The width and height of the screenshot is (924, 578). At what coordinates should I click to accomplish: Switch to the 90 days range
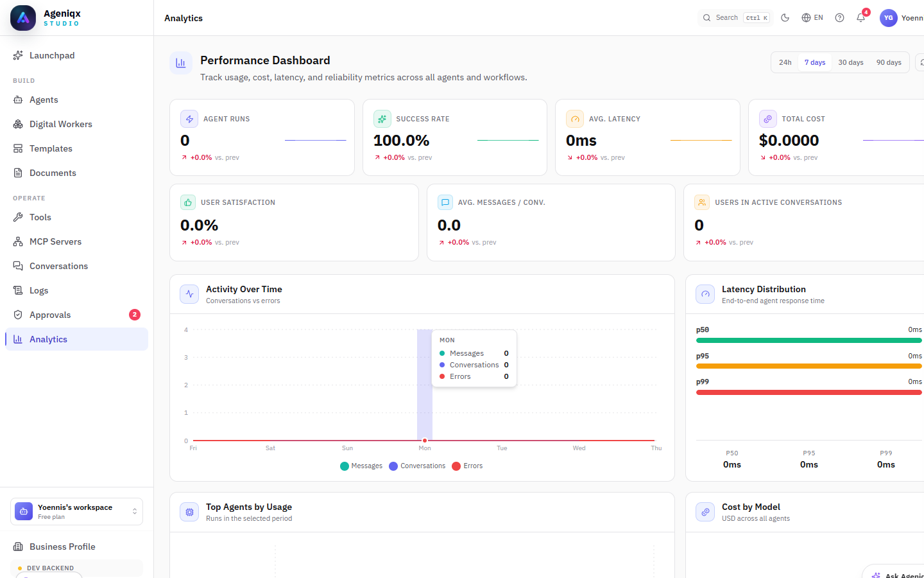tap(889, 62)
